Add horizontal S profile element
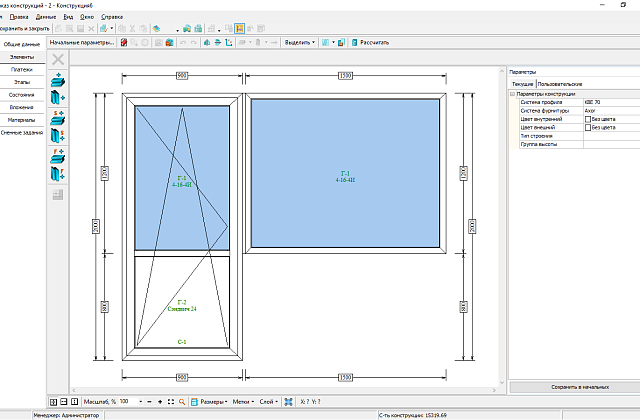The image size is (640, 420). coord(58,118)
